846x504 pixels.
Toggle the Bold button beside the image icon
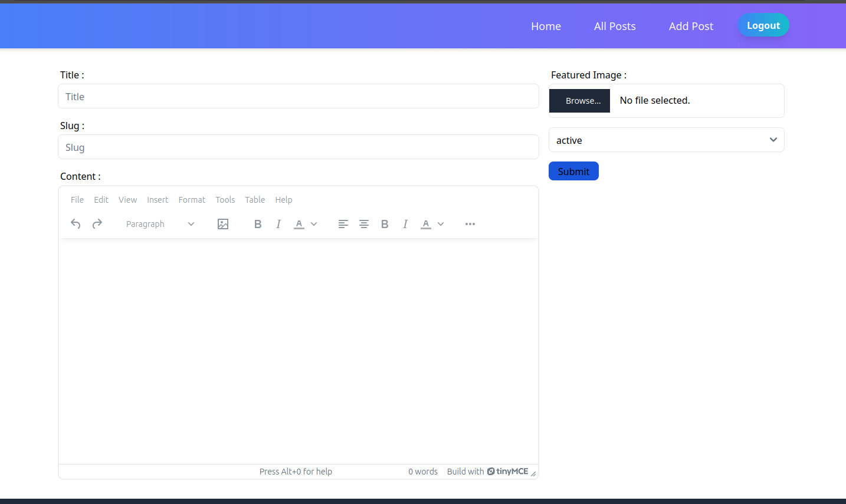coord(258,224)
